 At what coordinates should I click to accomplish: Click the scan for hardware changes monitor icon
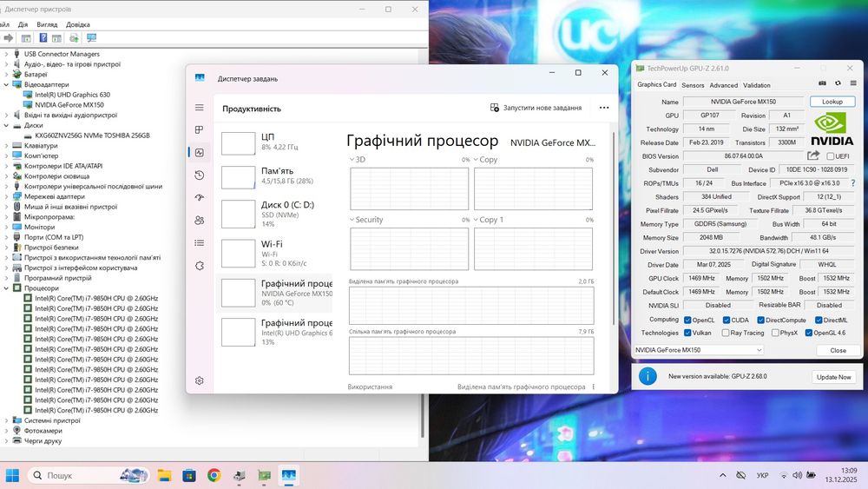coord(91,38)
